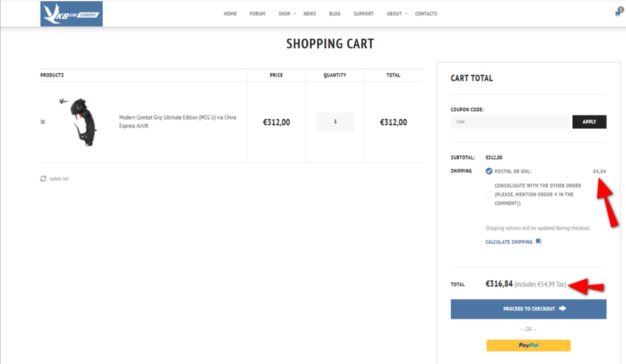Click the arrow icon on checkout button

(x=563, y=308)
